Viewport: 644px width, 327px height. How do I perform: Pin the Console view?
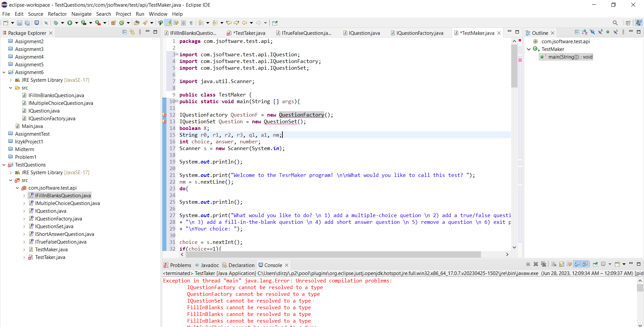click(595, 264)
